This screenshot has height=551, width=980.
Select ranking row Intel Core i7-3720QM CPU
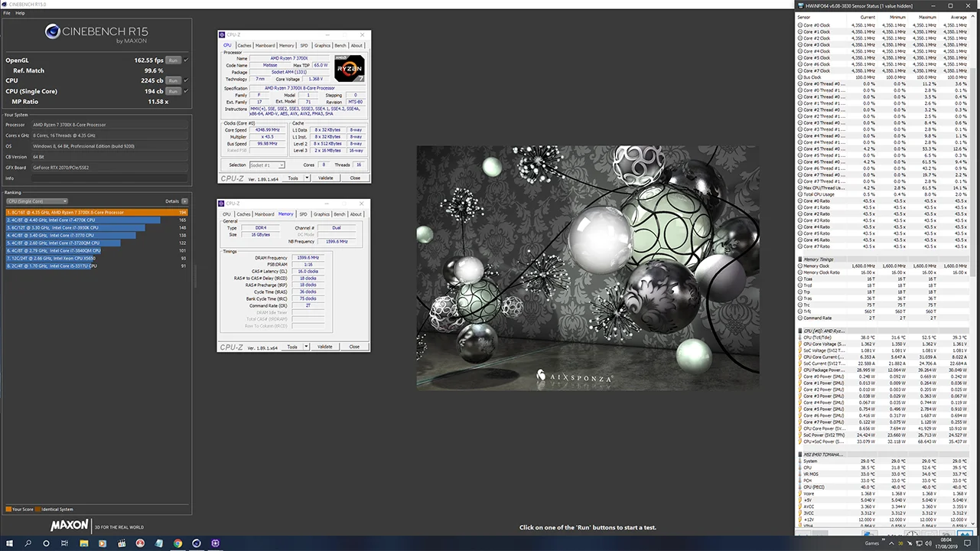tap(96, 243)
